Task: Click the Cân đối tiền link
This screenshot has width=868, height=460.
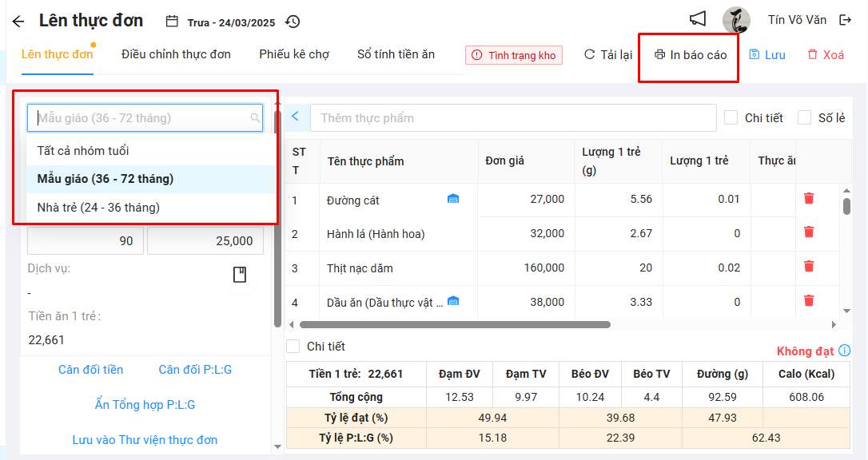Action: (91, 370)
